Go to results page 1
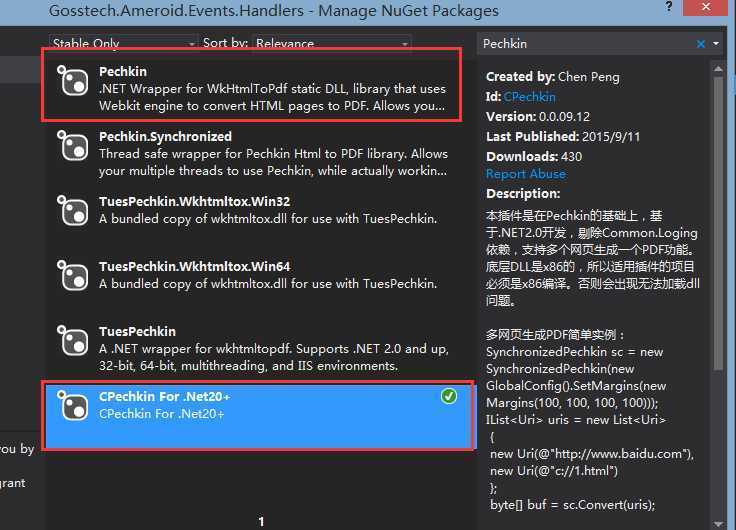The image size is (736, 530). coord(261,521)
